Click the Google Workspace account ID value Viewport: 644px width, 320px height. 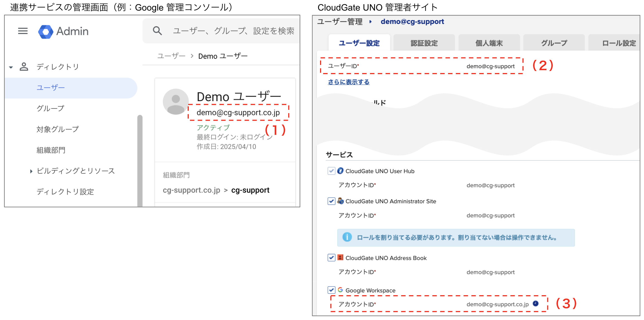(x=498, y=304)
